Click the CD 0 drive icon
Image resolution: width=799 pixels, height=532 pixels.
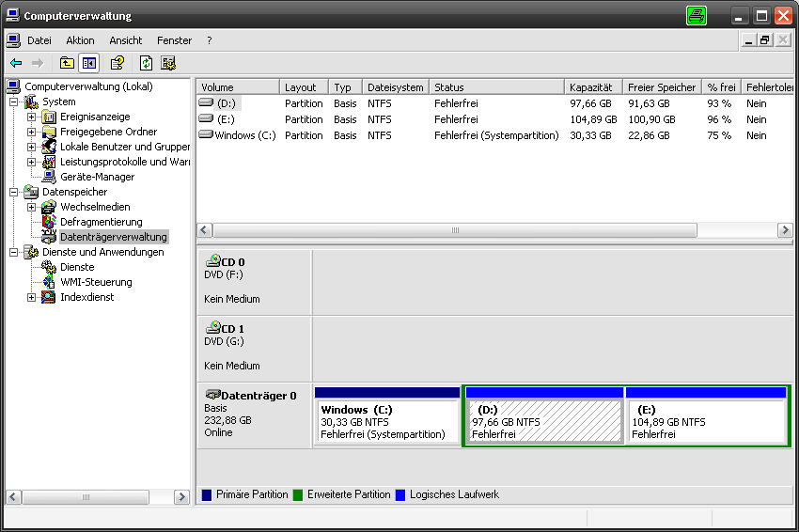coord(213,261)
